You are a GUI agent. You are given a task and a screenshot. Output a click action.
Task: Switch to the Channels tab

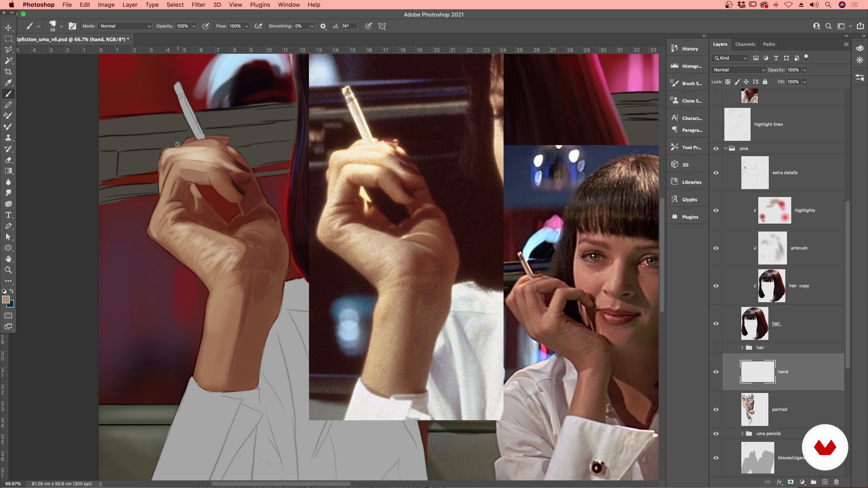[745, 44]
